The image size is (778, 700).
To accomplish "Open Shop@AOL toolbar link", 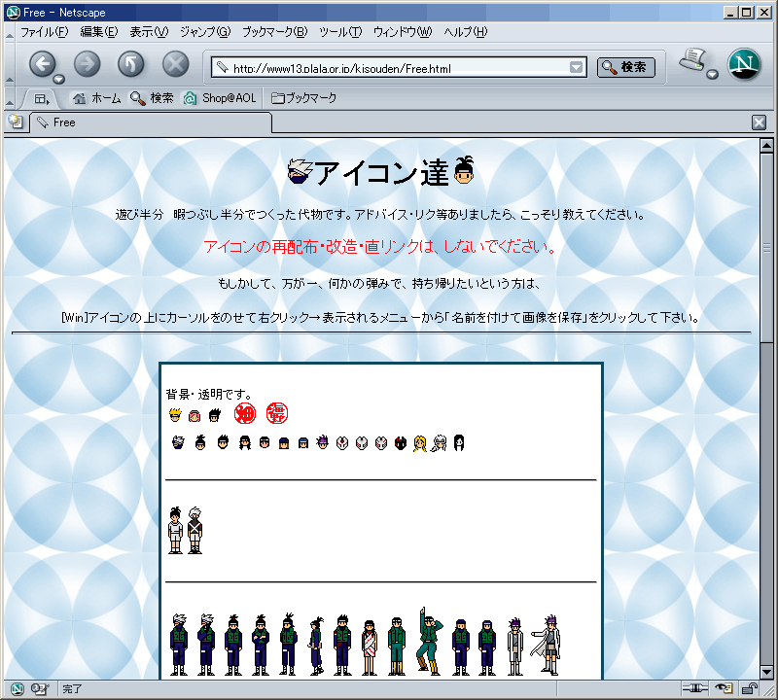I will click(x=220, y=98).
